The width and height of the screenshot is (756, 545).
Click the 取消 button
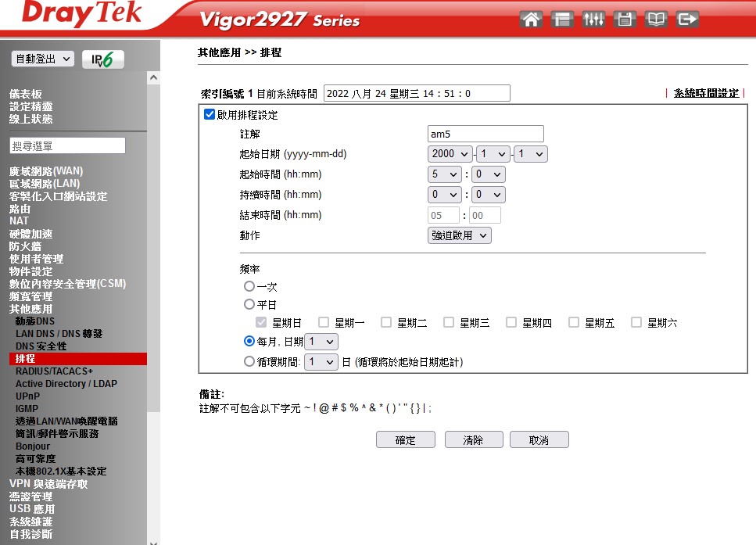[539, 440]
